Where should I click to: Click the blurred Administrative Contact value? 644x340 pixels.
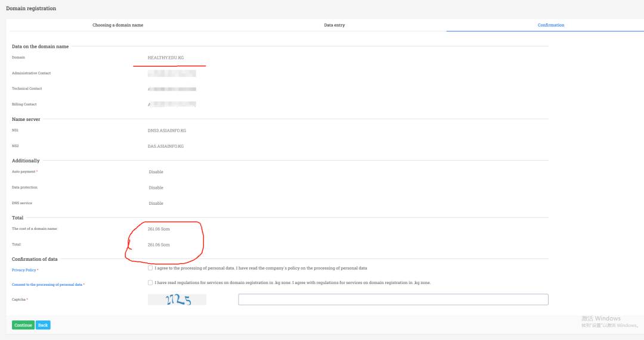tap(172, 73)
